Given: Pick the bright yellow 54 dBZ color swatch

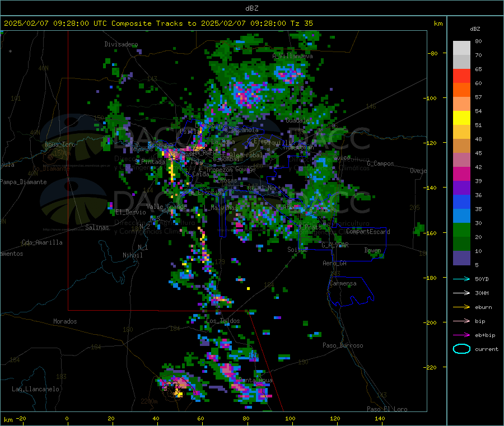Looking at the screenshot, I should click(461, 118).
